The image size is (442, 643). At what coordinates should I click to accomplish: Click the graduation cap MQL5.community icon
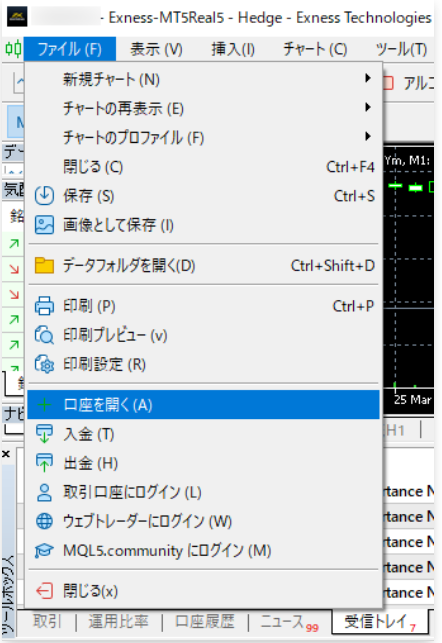(44, 550)
